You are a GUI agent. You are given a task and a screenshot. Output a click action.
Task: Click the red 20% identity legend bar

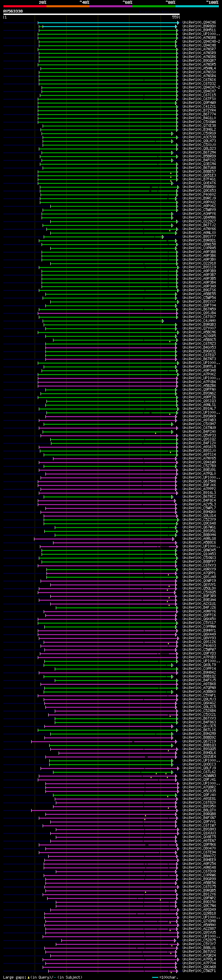25,7
